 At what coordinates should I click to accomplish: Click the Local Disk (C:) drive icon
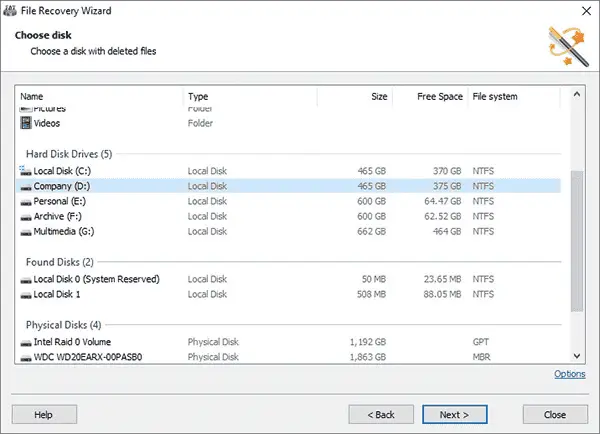tap(26, 171)
